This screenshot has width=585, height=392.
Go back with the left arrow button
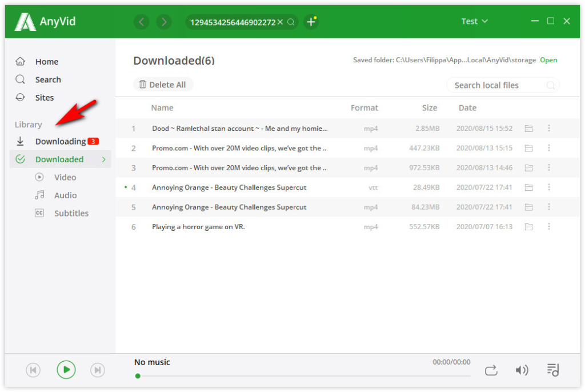(142, 22)
